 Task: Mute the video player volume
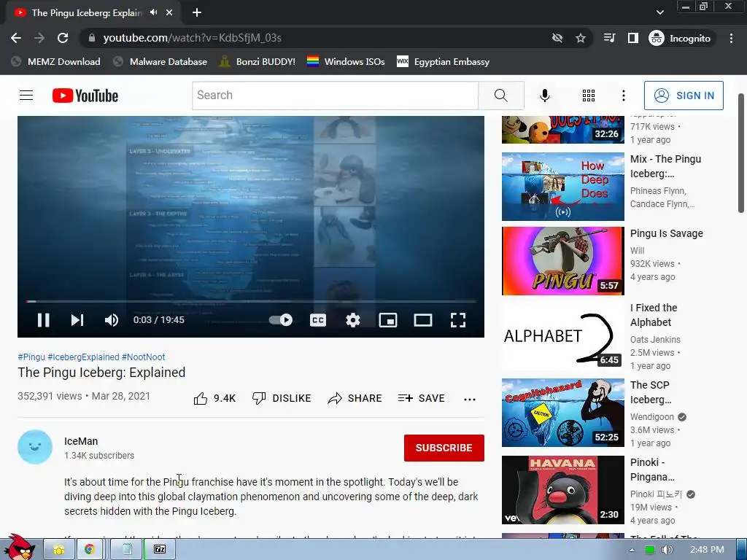pyautogui.click(x=111, y=320)
